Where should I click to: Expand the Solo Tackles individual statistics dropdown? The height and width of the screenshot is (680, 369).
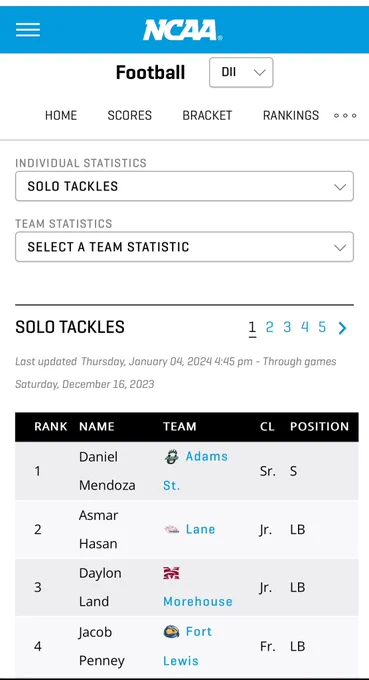[184, 186]
